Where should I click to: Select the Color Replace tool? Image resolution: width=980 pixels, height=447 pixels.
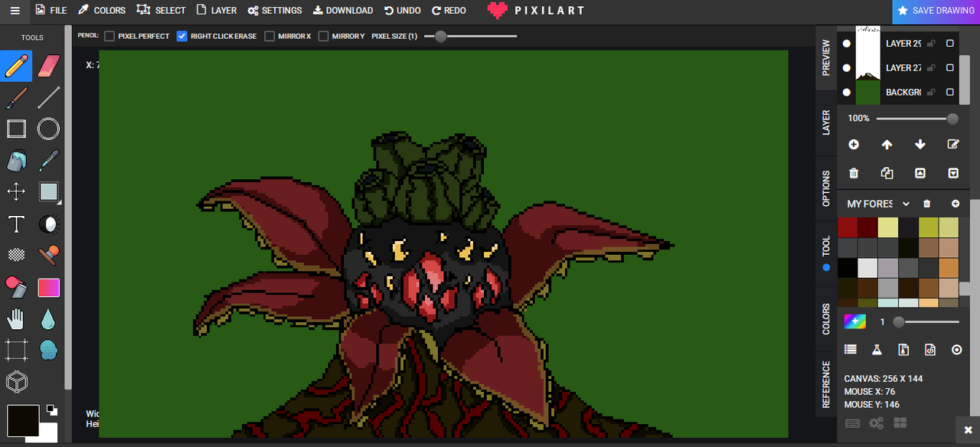(x=16, y=287)
